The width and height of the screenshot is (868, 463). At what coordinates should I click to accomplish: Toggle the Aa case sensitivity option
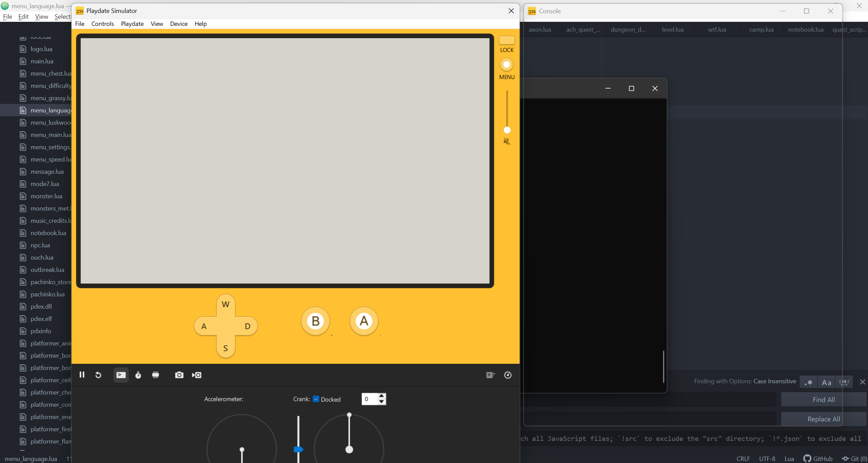[826, 382]
